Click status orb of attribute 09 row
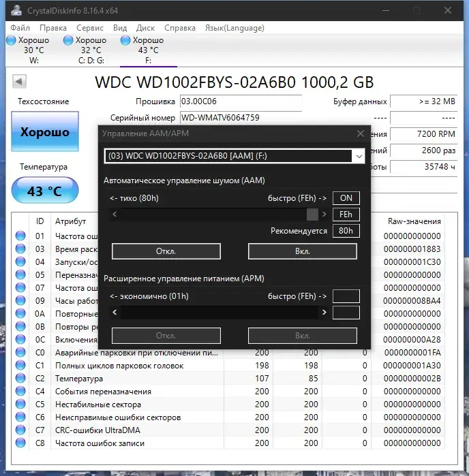 pos(20,300)
